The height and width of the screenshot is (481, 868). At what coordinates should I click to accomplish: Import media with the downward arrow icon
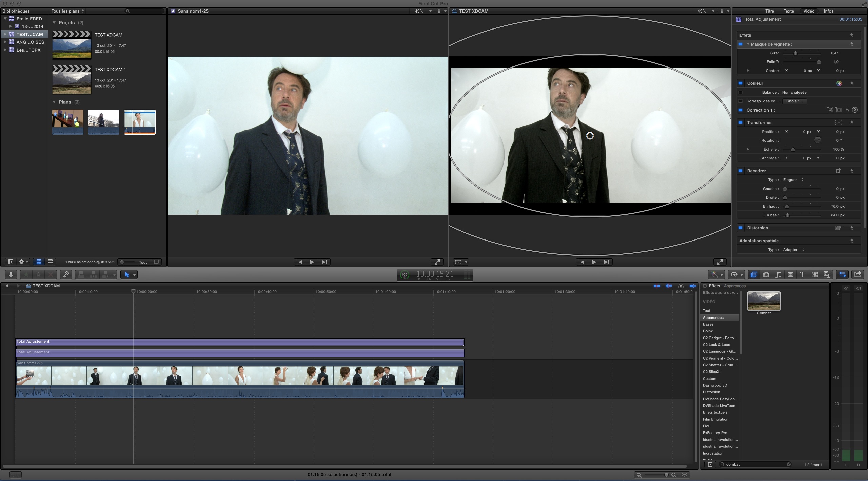click(11, 274)
